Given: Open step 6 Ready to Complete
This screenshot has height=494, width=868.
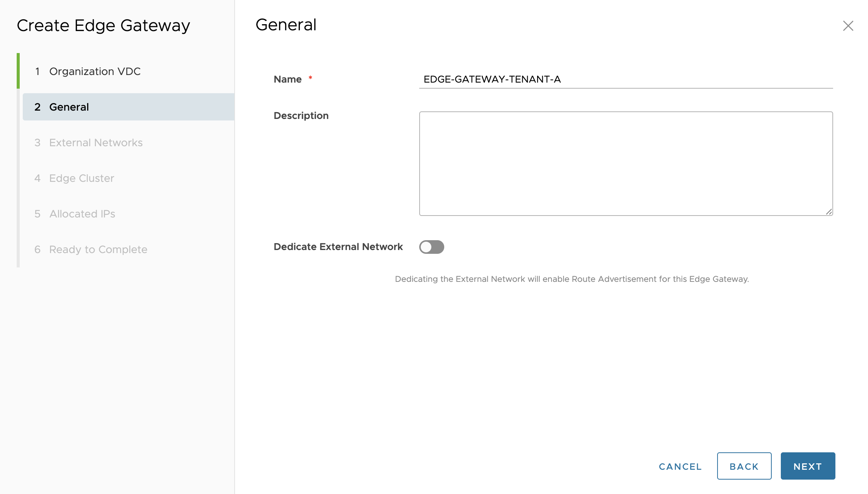Looking at the screenshot, I should click(x=98, y=249).
